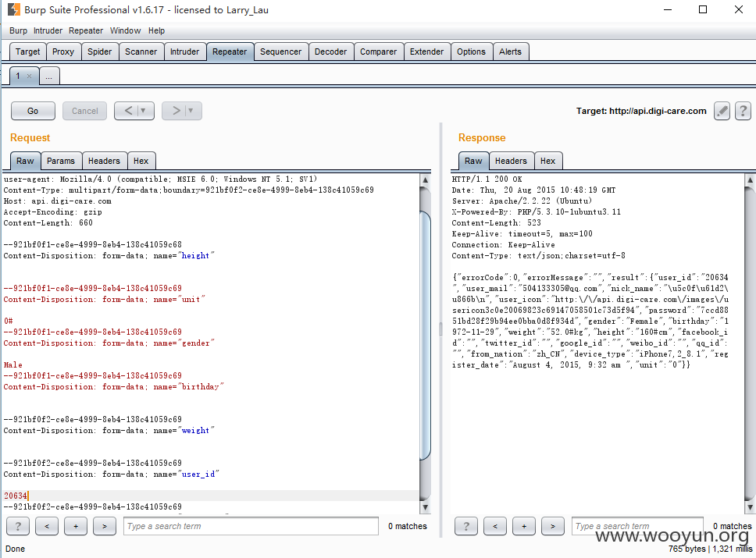The height and width of the screenshot is (558, 756).
Task: Switch to the Scanner tab
Action: 141,52
